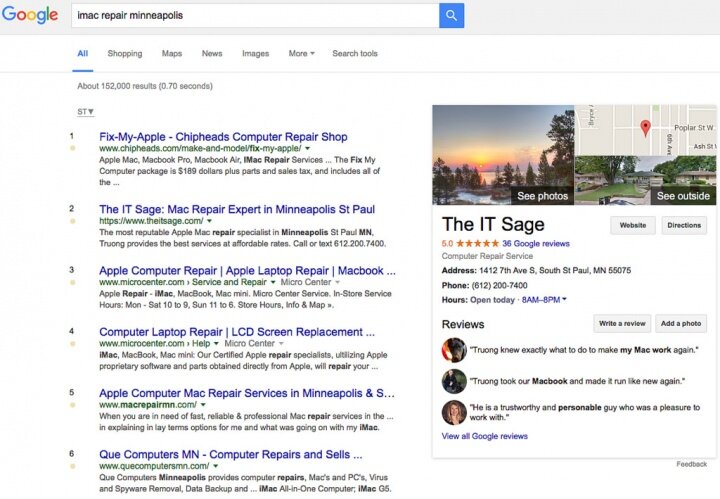The width and height of the screenshot is (720, 499).
Task: Click the yellow dot under result 2
Action: tap(72, 221)
